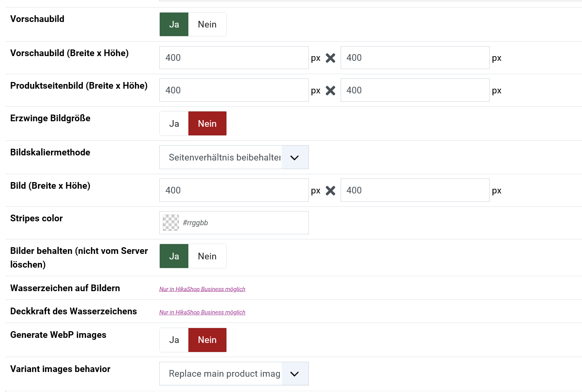Click the Bild height input field
This screenshot has width=582, height=392.
point(415,190)
